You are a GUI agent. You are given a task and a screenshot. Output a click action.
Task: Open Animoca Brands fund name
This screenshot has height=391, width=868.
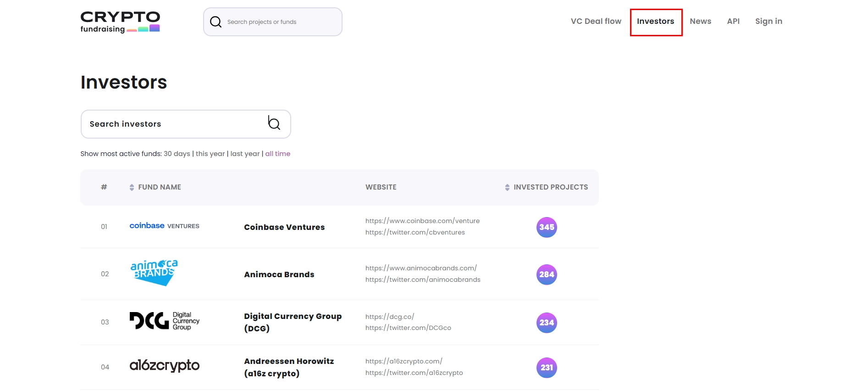tap(279, 274)
